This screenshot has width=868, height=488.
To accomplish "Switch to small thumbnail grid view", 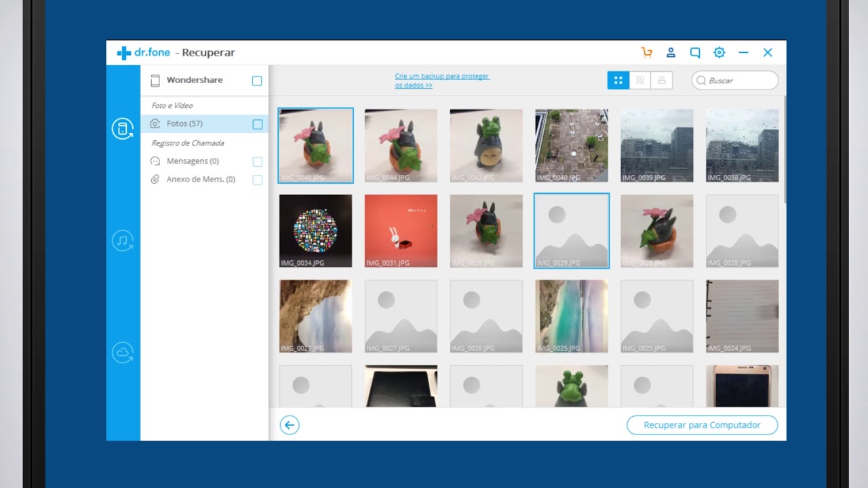I will click(x=639, y=81).
